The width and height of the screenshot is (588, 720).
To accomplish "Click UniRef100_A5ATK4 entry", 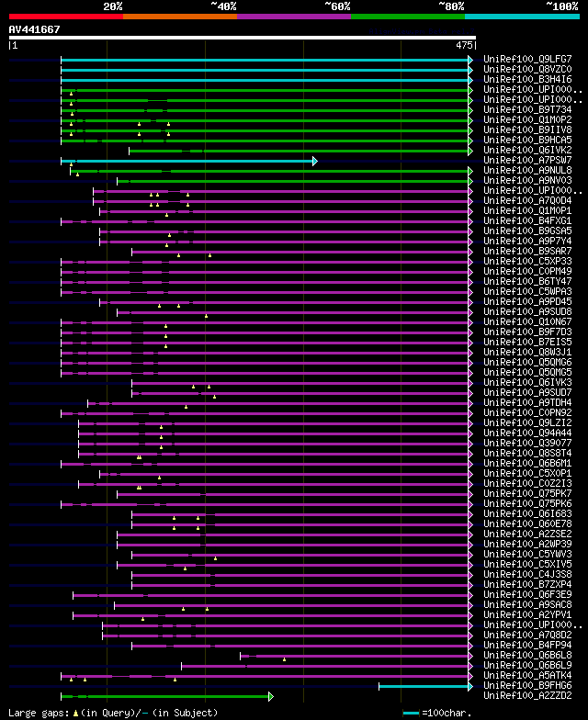I will pyautogui.click(x=527, y=676).
